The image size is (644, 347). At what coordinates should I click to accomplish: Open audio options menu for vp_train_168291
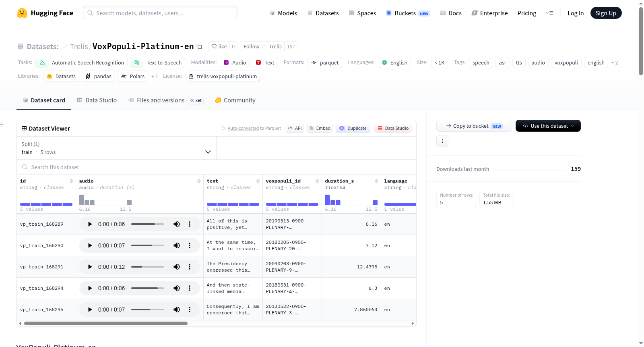tap(190, 267)
